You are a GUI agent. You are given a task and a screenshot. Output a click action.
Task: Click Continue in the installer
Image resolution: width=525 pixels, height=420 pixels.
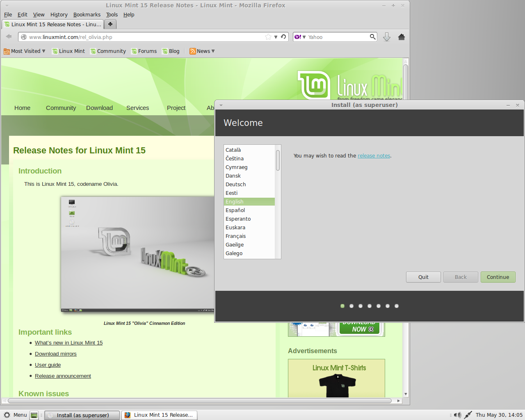498,277
